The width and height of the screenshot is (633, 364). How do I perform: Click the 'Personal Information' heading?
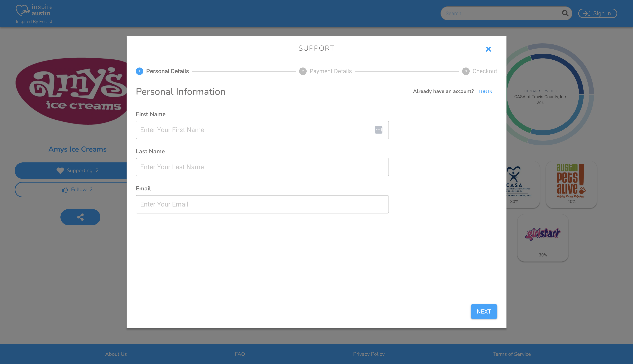(x=180, y=92)
